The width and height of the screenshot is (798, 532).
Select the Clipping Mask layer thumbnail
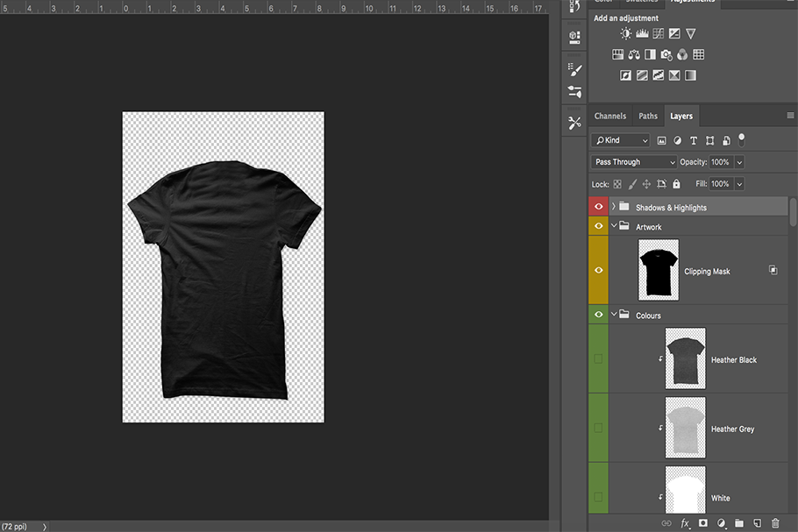pos(659,271)
